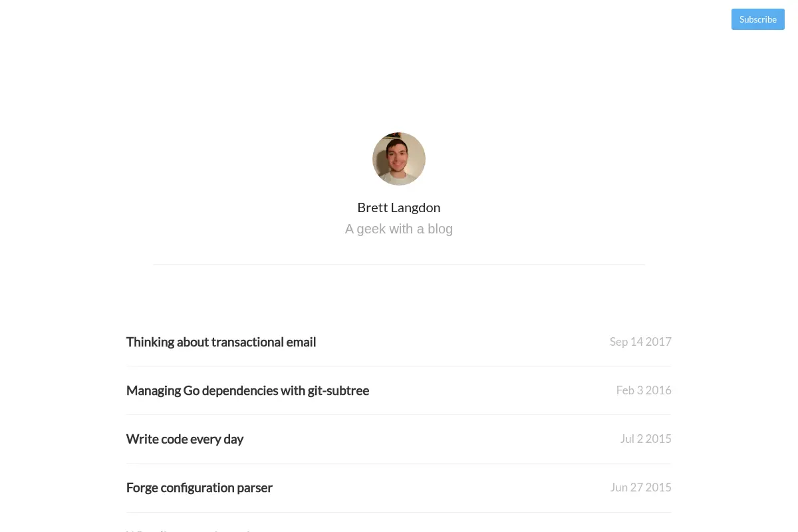The image size is (798, 532).
Task: Click the author avatar image
Action: (399, 159)
